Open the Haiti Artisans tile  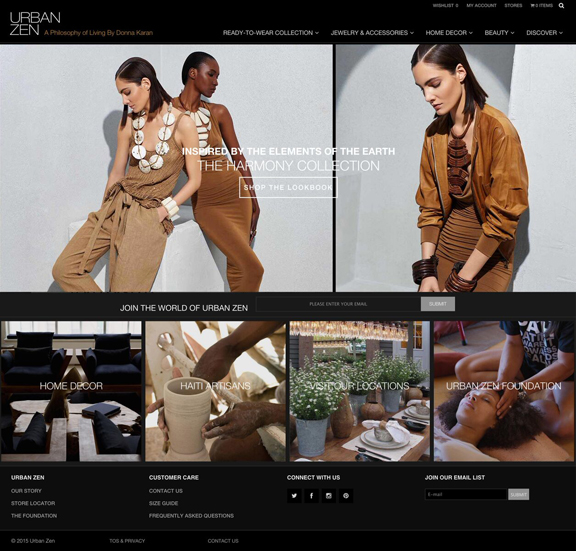215,391
